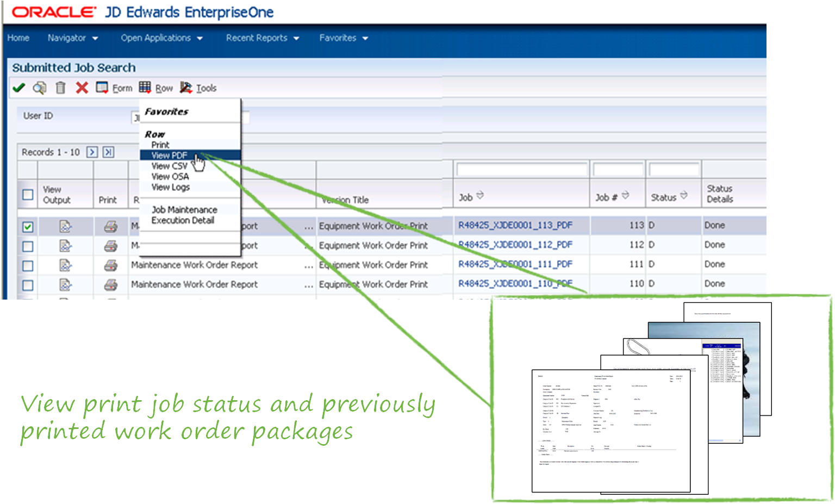
Task: Sort by Job column arrow icon
Action: point(480,195)
